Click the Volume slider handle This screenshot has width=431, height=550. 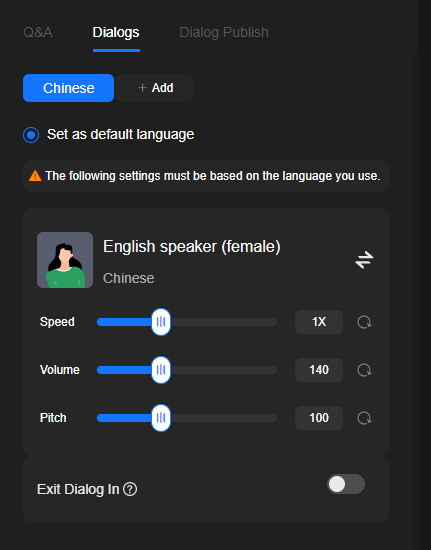pyautogui.click(x=161, y=370)
